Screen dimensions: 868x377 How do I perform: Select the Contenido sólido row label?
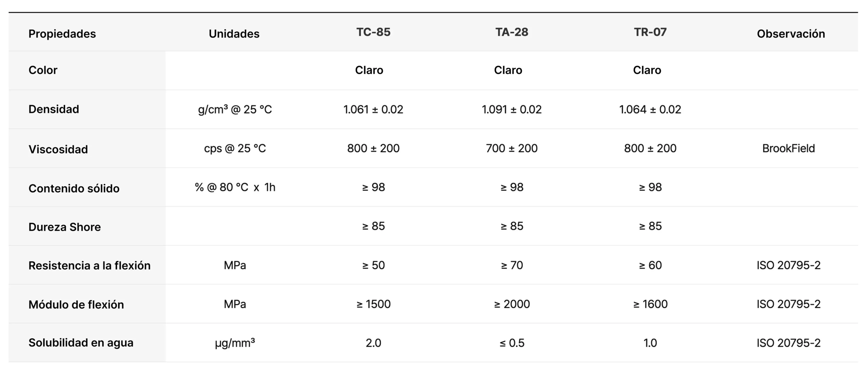(x=74, y=188)
